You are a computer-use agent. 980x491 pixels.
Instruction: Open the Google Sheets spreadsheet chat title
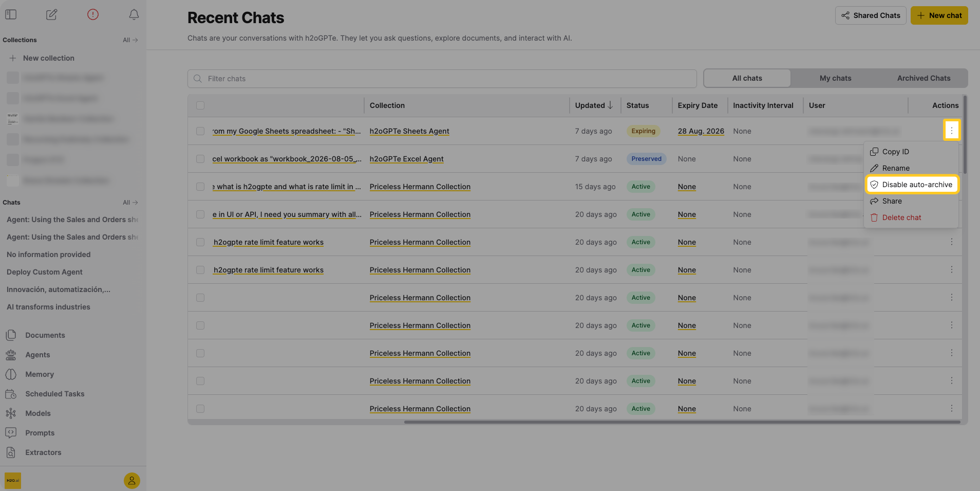287,131
